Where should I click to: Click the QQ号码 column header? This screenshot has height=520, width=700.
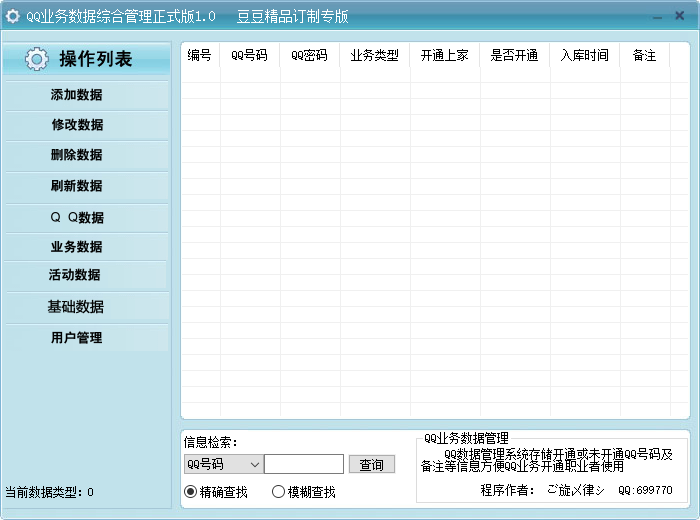pos(249,55)
